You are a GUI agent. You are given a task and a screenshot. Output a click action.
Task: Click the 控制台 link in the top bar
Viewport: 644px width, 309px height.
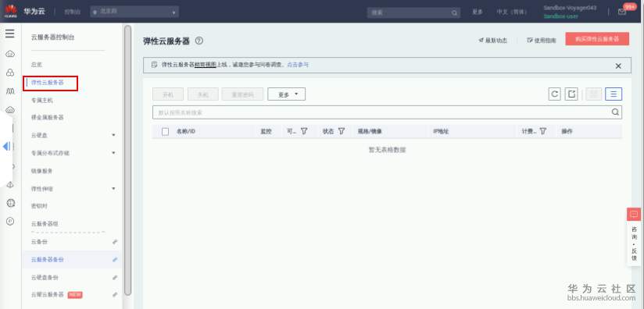(x=72, y=12)
